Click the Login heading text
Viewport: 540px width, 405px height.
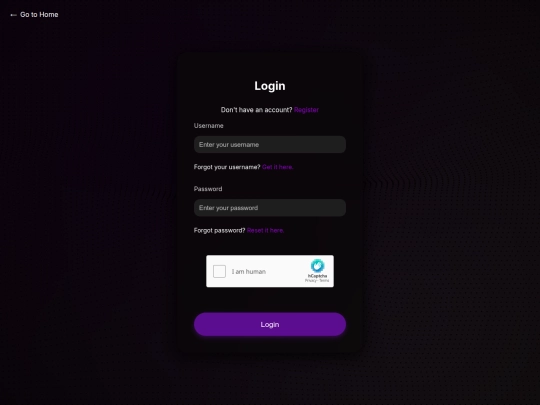[x=270, y=86]
